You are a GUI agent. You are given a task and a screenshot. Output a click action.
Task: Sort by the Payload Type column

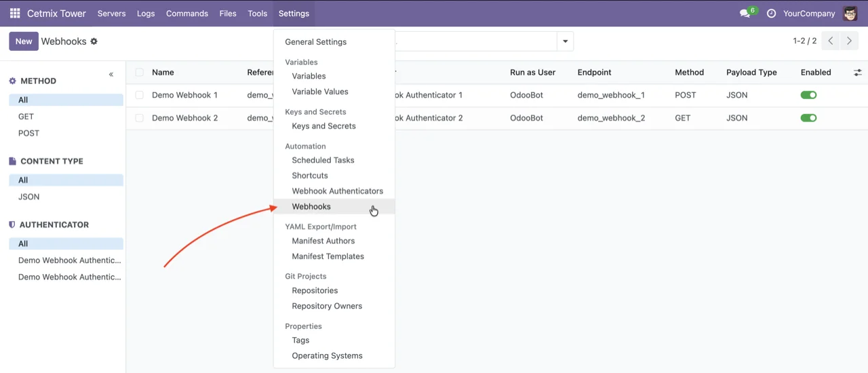(751, 73)
